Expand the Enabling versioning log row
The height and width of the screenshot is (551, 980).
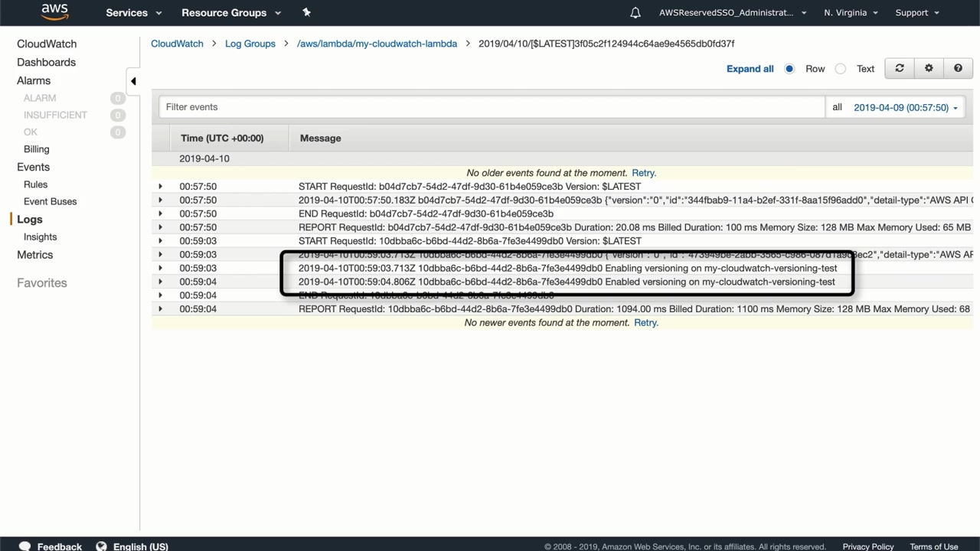[x=160, y=268]
